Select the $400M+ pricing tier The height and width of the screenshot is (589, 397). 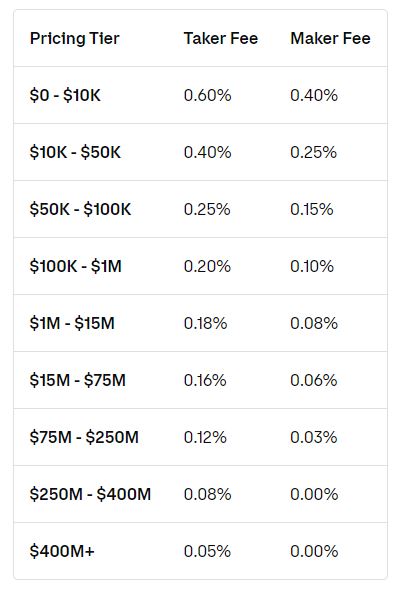point(62,551)
